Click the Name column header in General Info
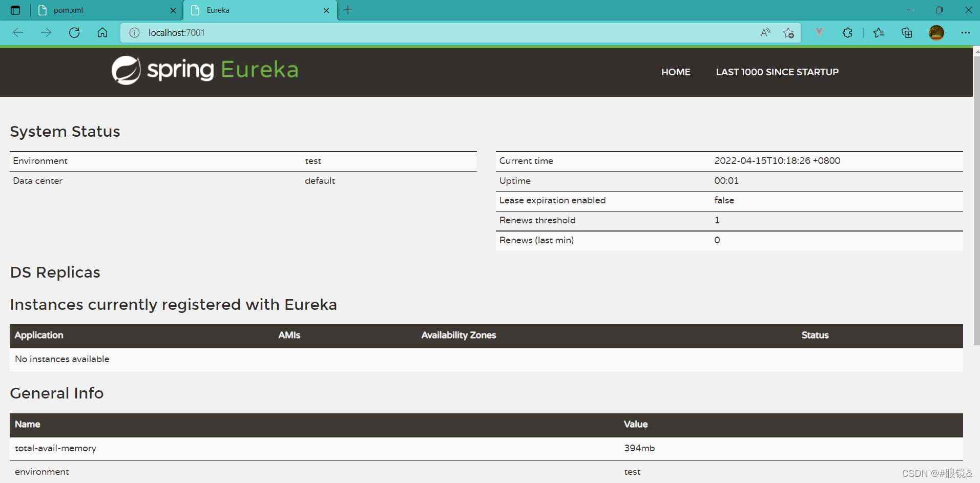Viewport: 980px width, 483px height. [27, 424]
